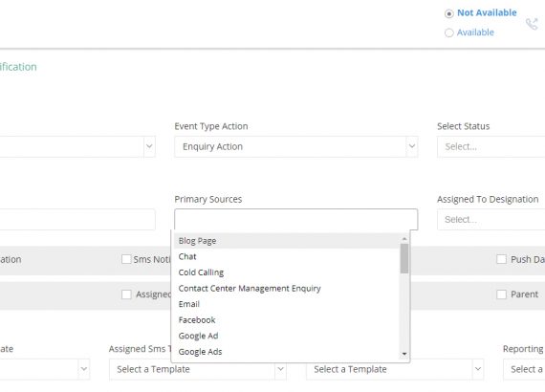
Task: Tick the Parent checkbox
Action: coord(501,294)
